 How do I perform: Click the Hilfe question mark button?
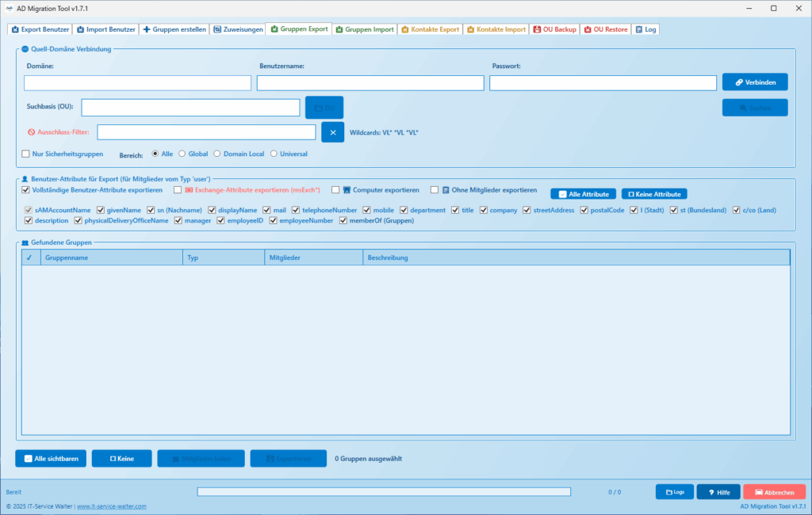pos(718,492)
